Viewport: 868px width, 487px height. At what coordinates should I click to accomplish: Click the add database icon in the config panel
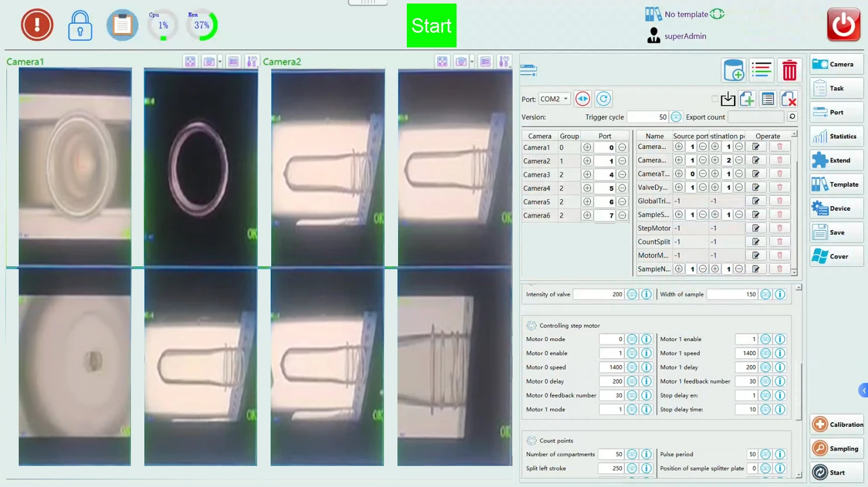[x=733, y=69]
